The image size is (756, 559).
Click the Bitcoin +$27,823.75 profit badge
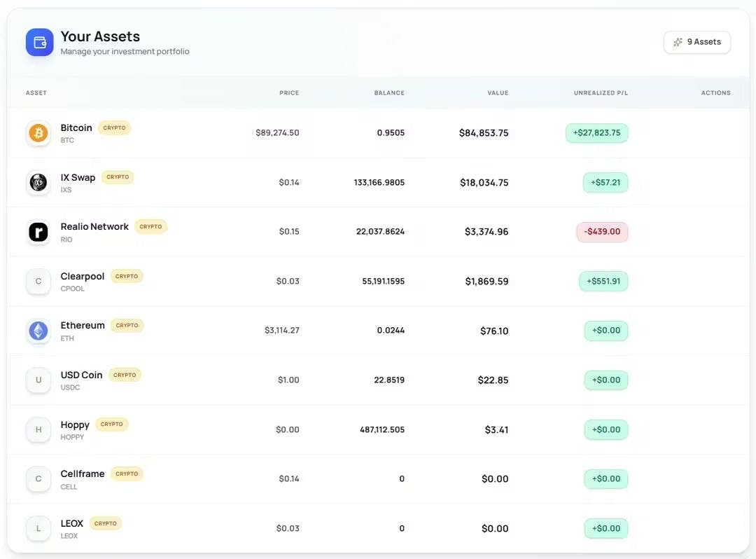coord(597,132)
